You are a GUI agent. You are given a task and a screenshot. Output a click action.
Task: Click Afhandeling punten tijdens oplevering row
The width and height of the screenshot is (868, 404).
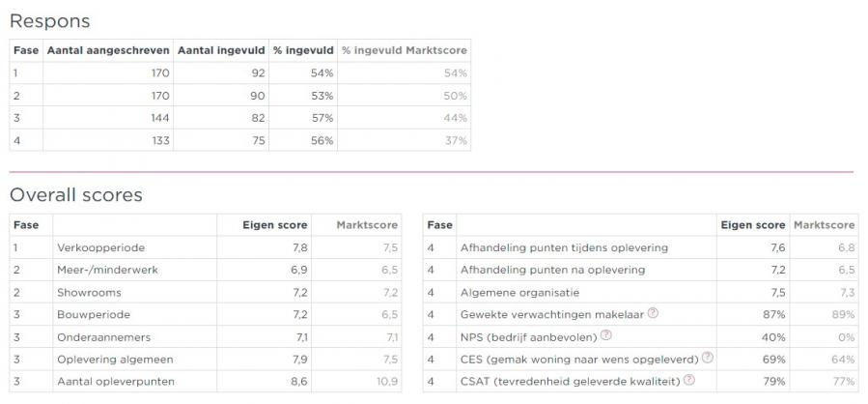click(640, 247)
